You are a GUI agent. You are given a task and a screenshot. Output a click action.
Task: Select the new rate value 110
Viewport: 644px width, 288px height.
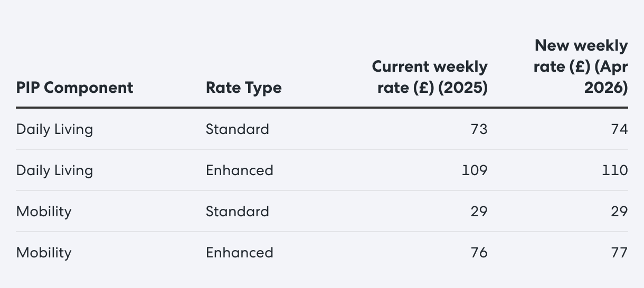click(615, 170)
